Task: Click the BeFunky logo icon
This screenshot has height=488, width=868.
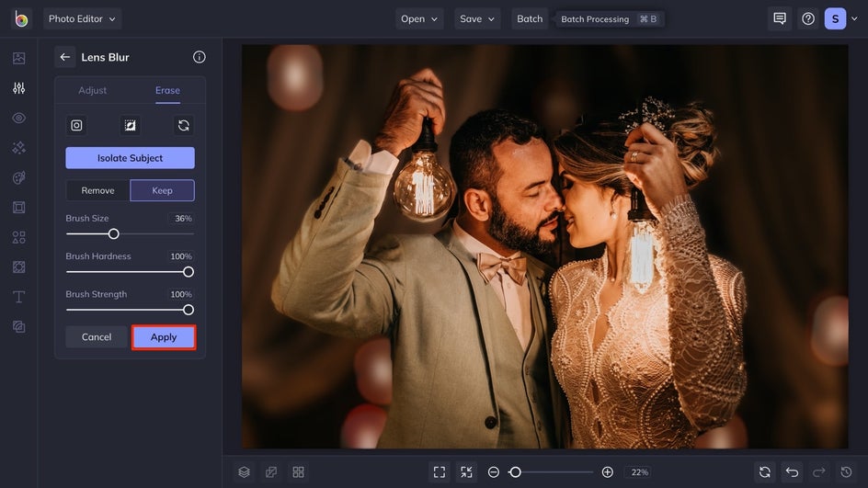Action: tap(21, 18)
